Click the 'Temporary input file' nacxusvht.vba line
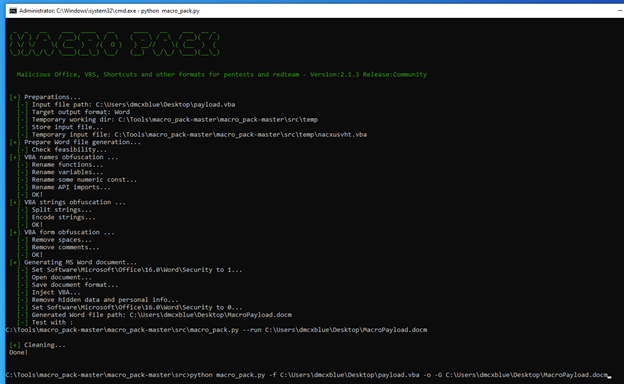Viewport: 624px width, 384px height. 192,135
